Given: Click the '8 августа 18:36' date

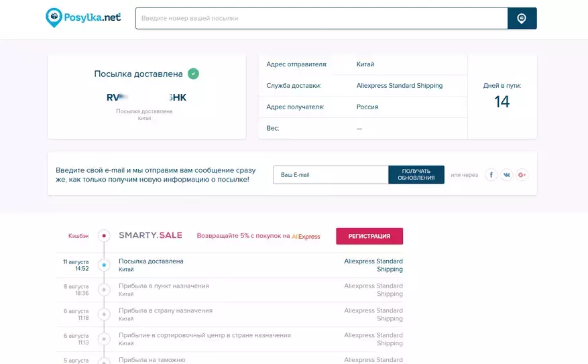Looking at the screenshot, I should [x=76, y=290].
